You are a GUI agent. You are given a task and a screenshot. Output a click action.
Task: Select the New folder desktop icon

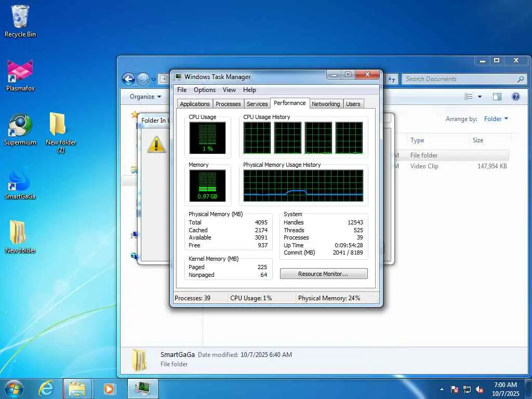(x=20, y=237)
